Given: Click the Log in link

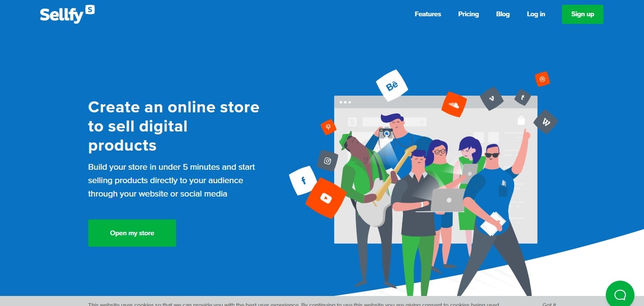Looking at the screenshot, I should [x=536, y=14].
